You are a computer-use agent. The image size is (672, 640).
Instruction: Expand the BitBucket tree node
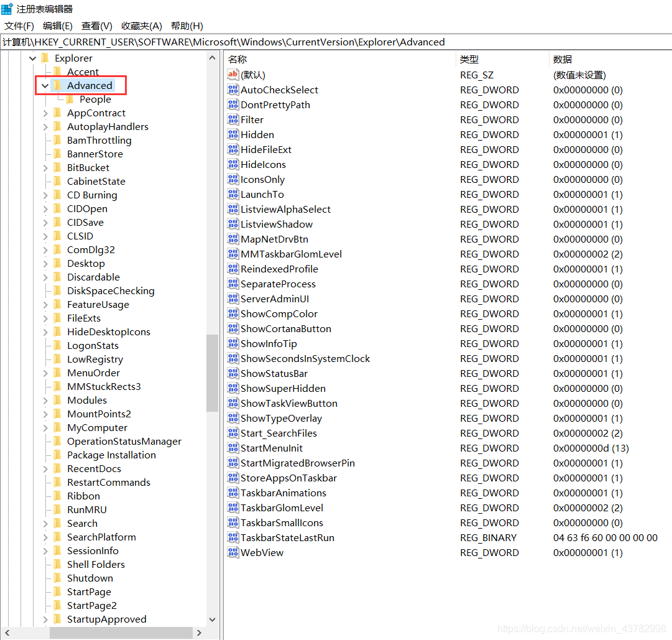45,168
